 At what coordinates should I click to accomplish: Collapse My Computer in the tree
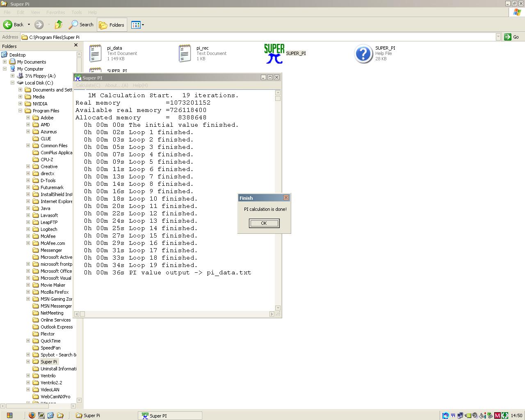click(x=5, y=68)
